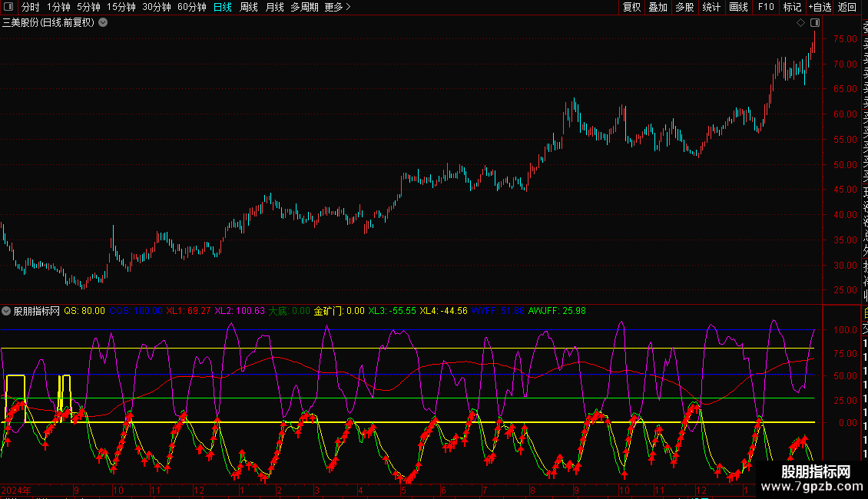Click the panel layout icon at top-left

pyautogui.click(x=8, y=7)
